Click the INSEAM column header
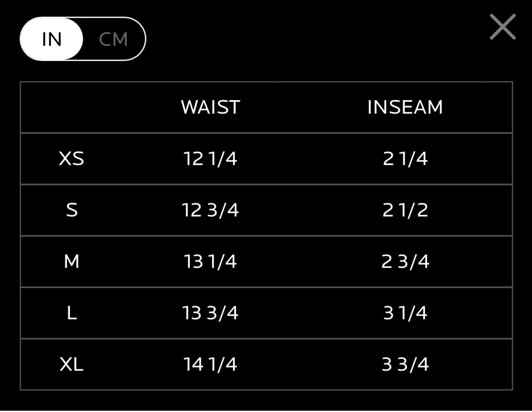The image size is (532, 412). (405, 107)
